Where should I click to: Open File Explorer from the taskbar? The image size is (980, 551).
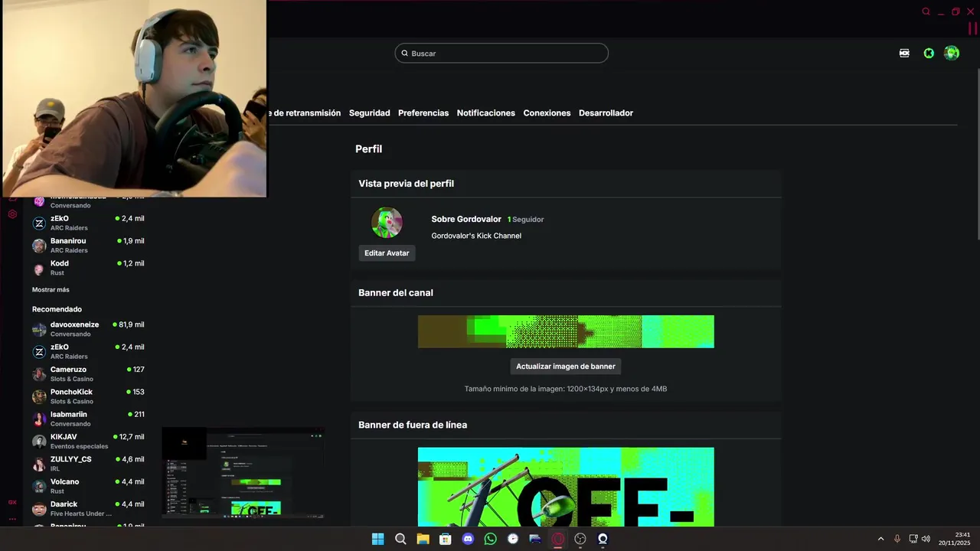point(423,539)
